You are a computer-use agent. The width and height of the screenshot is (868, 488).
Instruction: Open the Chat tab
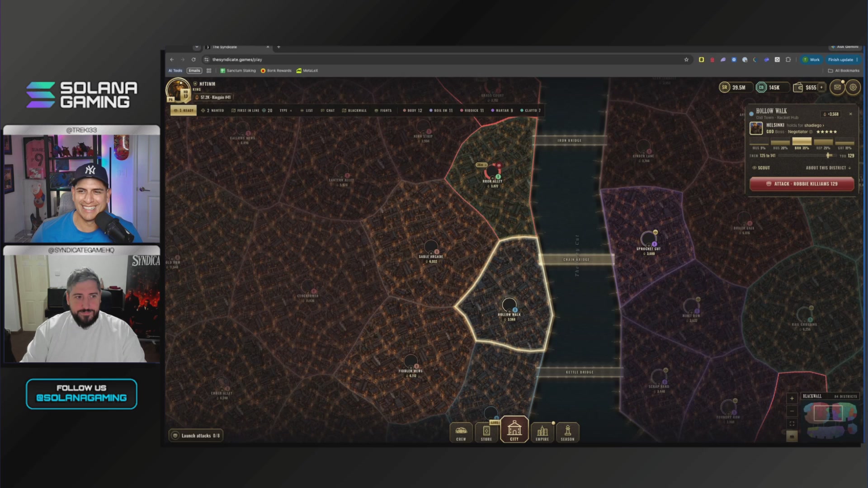(x=328, y=110)
